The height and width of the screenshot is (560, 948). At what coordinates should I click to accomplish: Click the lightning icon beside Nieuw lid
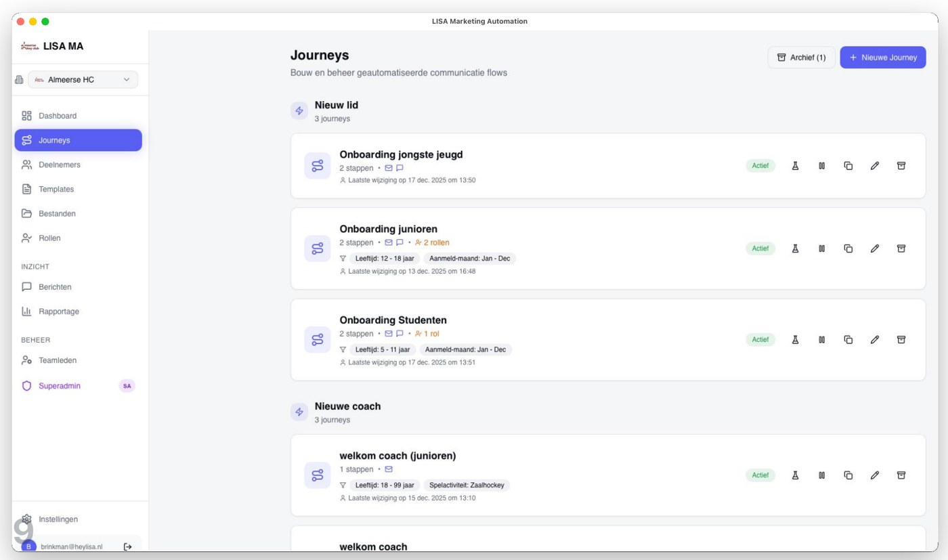click(299, 110)
